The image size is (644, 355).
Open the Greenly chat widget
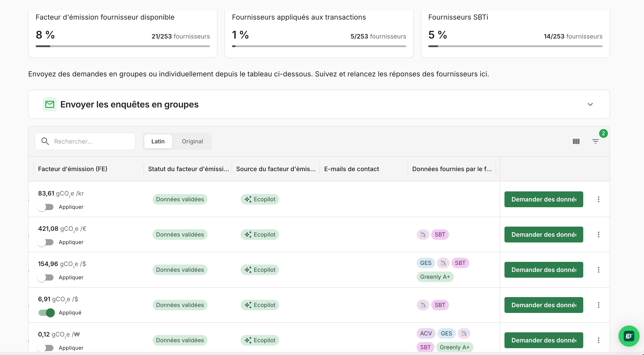click(629, 336)
